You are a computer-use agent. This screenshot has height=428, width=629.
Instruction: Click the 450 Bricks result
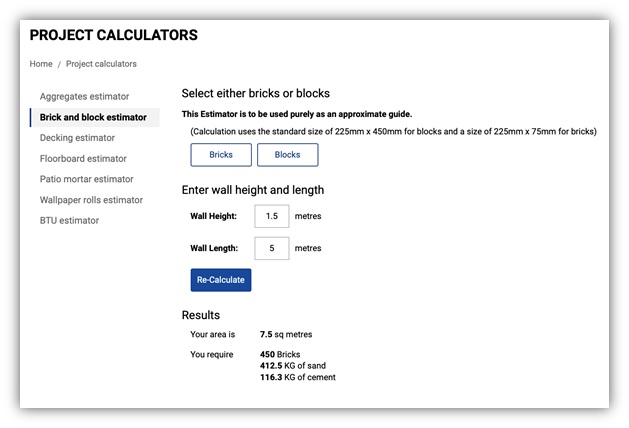point(280,354)
